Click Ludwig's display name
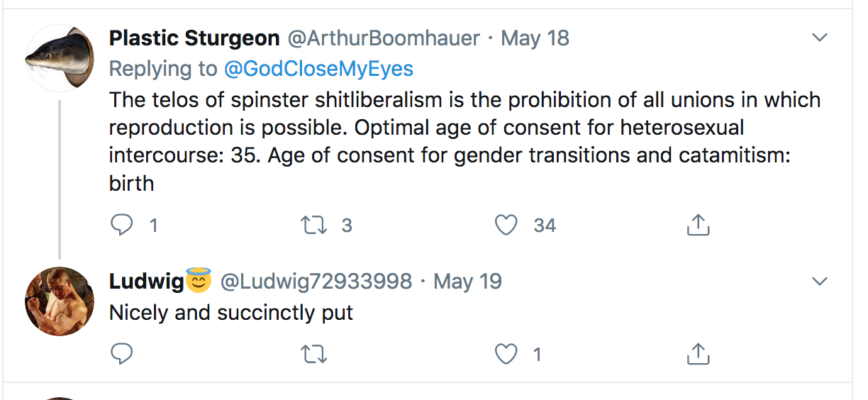The image size is (868, 400). point(147,282)
